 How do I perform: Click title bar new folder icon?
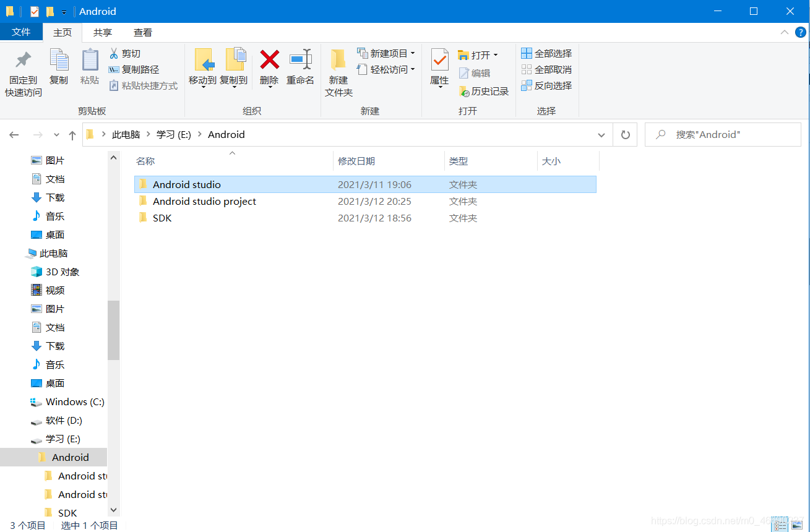(50, 11)
